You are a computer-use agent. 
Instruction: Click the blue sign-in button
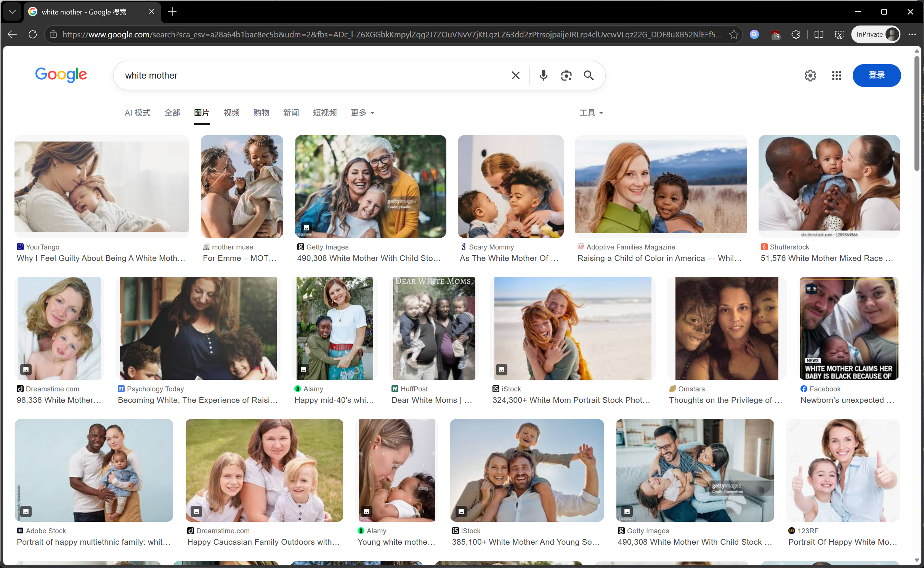tap(876, 75)
